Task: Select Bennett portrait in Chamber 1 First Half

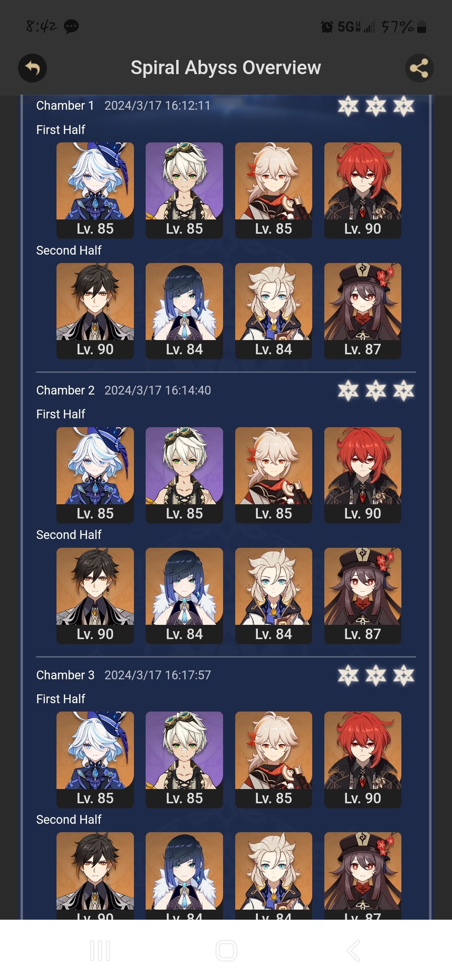Action: (x=184, y=190)
